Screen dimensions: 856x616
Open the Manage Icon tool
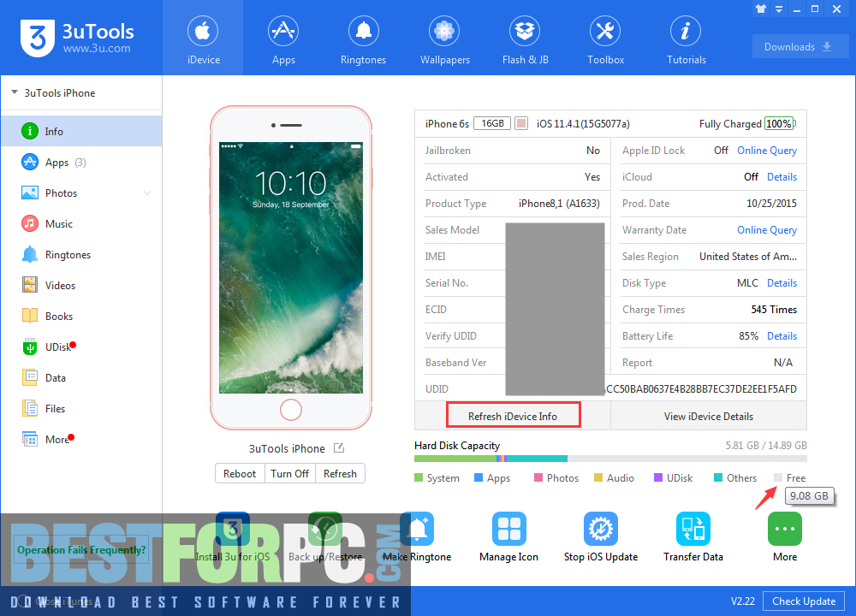[508, 537]
